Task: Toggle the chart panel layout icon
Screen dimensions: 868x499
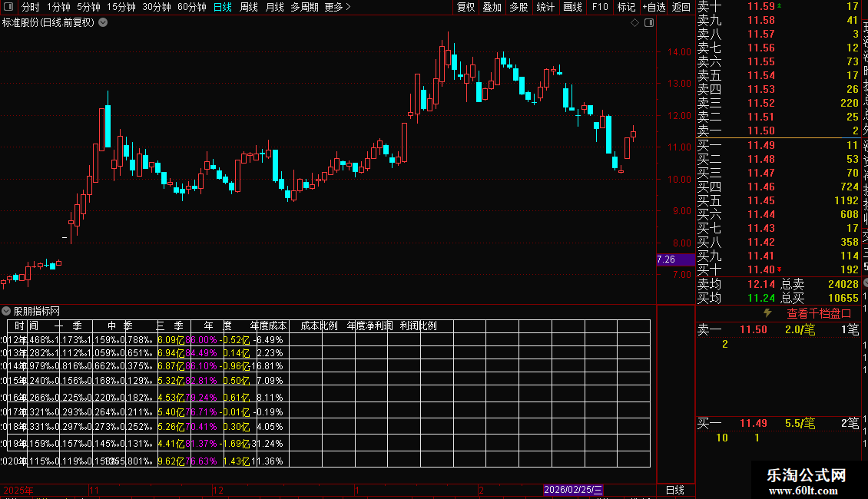Action: pyautogui.click(x=649, y=23)
